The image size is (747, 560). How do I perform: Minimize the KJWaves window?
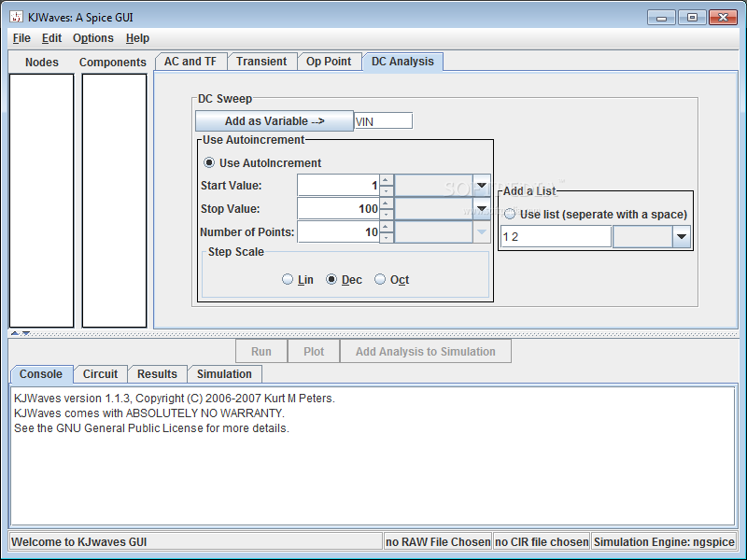(661, 18)
